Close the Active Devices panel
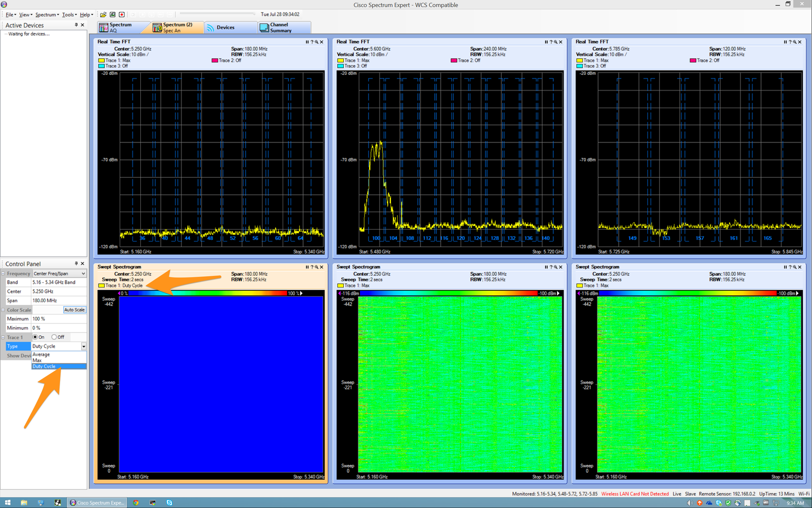 [x=82, y=25]
